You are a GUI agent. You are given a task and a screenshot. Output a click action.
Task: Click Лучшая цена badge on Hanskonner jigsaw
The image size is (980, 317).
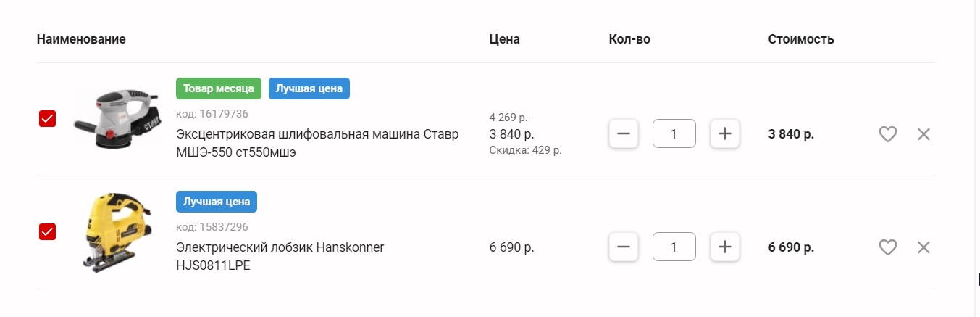[217, 202]
